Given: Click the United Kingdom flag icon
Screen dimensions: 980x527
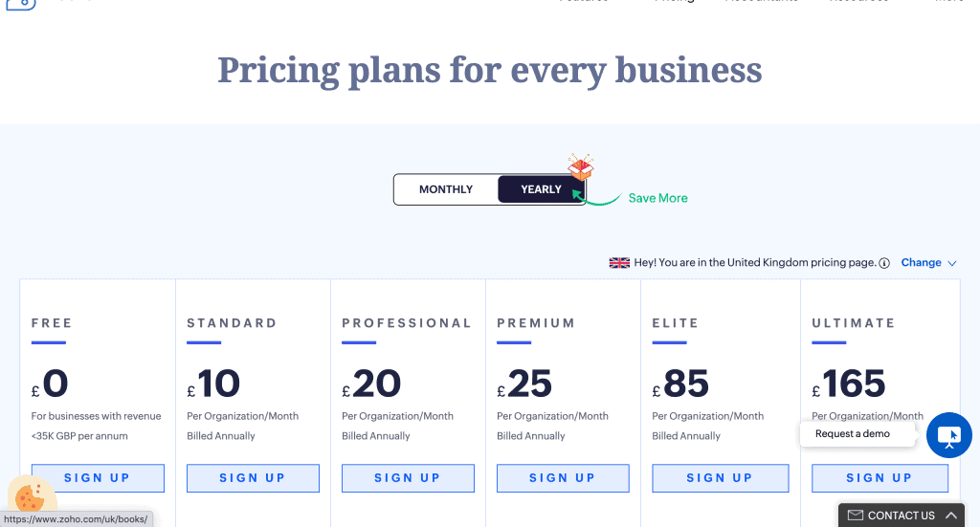Looking at the screenshot, I should coord(619,263).
